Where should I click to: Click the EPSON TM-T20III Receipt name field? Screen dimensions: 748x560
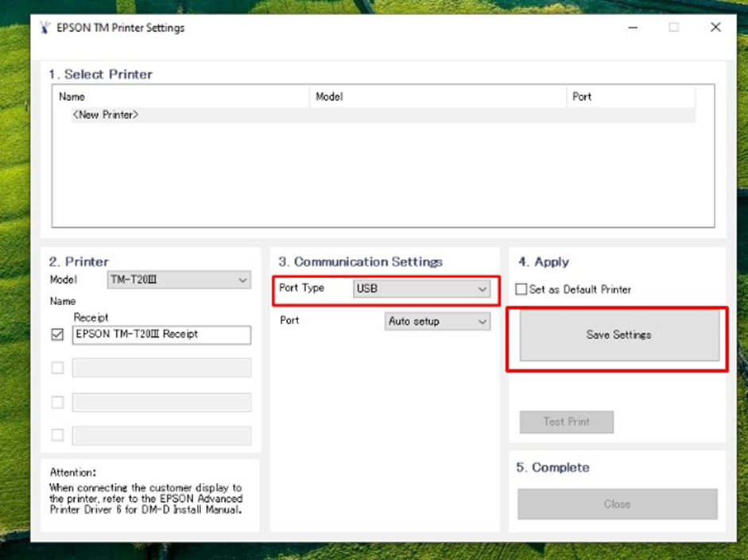point(161,335)
